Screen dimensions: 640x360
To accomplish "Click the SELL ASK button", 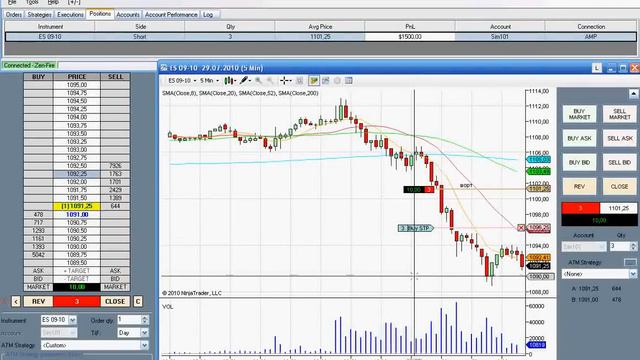I will pos(620,138).
